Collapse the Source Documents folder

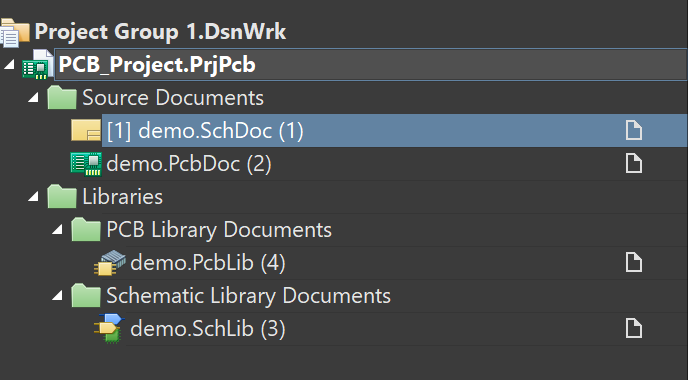[34, 98]
